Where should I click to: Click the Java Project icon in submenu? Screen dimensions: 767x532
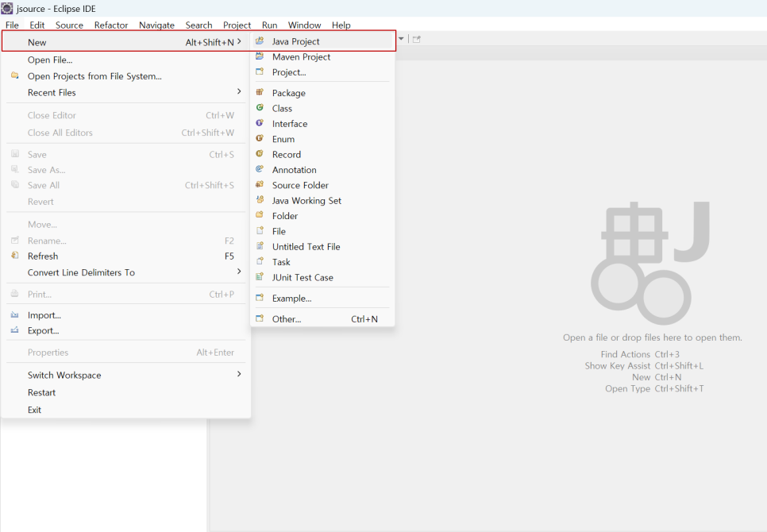(x=260, y=41)
